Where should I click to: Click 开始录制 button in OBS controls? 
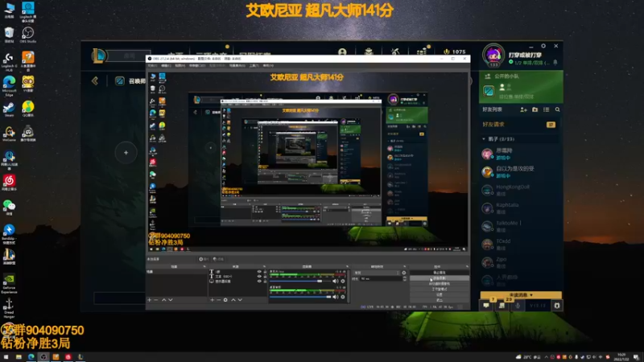tap(439, 278)
